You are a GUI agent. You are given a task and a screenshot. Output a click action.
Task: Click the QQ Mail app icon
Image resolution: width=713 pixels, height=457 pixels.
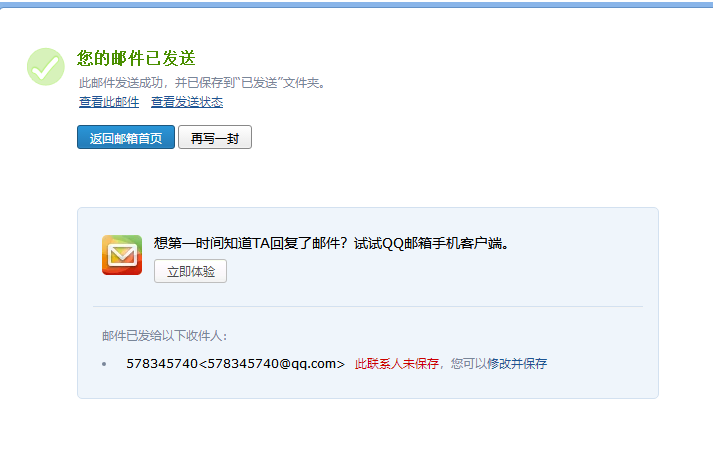(122, 255)
